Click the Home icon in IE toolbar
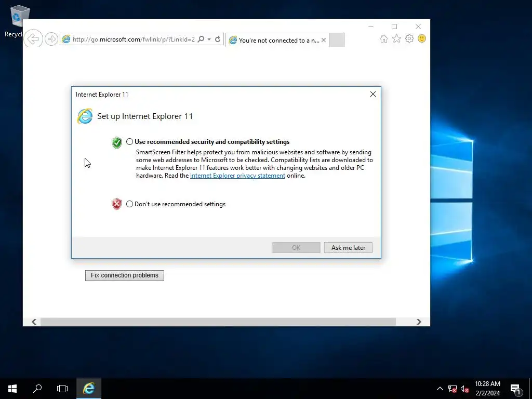 coord(384,38)
